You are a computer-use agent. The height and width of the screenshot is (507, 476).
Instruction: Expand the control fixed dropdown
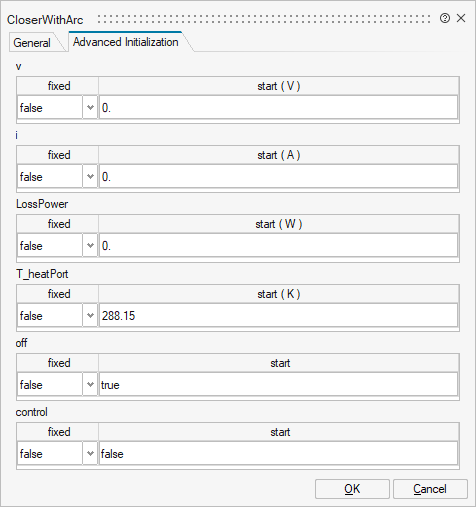click(90, 453)
